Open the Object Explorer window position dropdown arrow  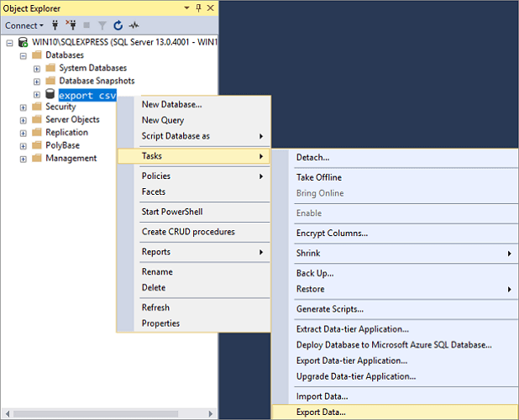pos(186,8)
